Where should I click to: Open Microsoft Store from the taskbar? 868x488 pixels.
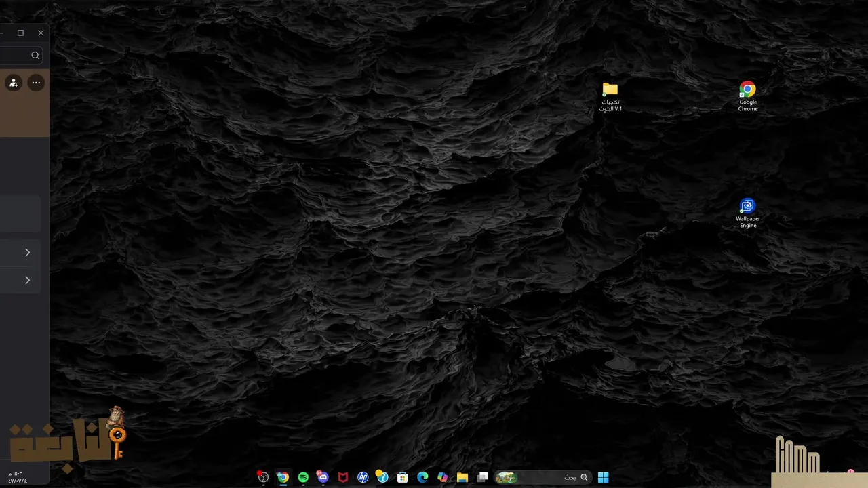403,477
